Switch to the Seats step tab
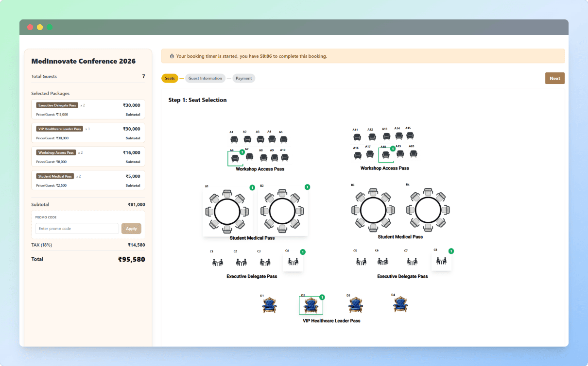 click(x=170, y=78)
